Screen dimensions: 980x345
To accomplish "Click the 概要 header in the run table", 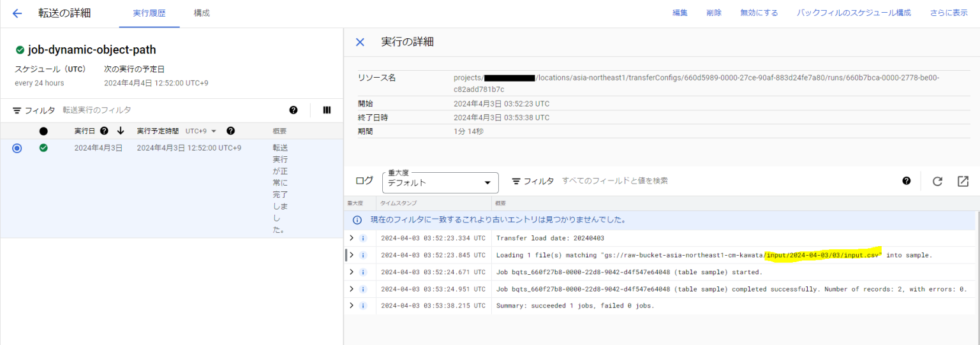I will (x=279, y=131).
